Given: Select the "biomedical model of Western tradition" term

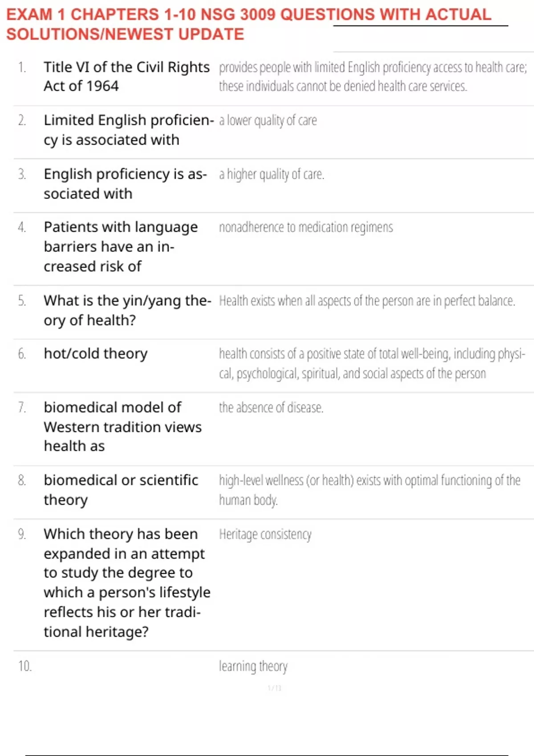Looking at the screenshot, I should point(122,426).
